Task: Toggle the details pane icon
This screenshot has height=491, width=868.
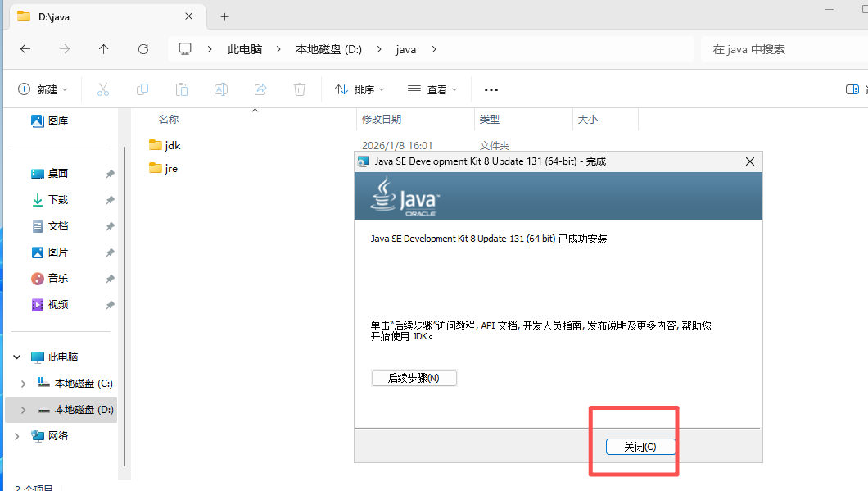Action: [x=852, y=89]
